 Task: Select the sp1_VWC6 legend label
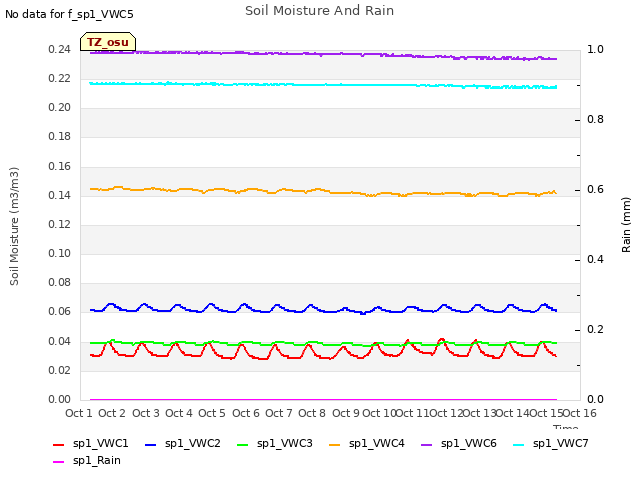coord(469,444)
